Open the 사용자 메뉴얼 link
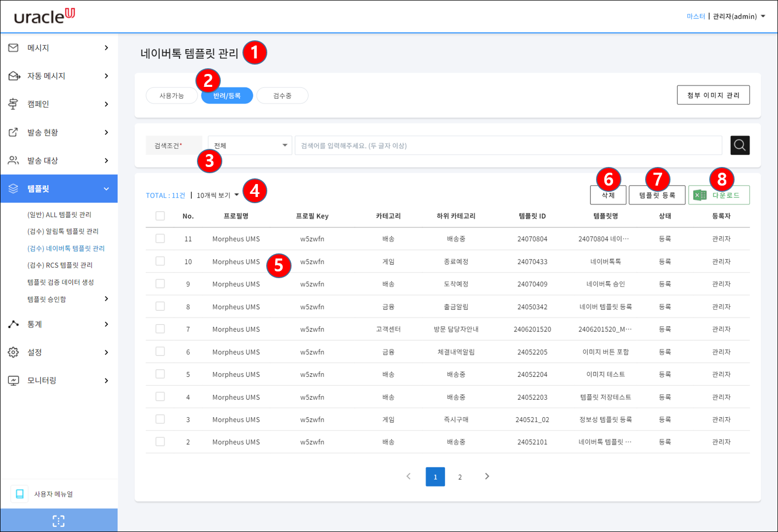778x532 pixels. [x=54, y=494]
